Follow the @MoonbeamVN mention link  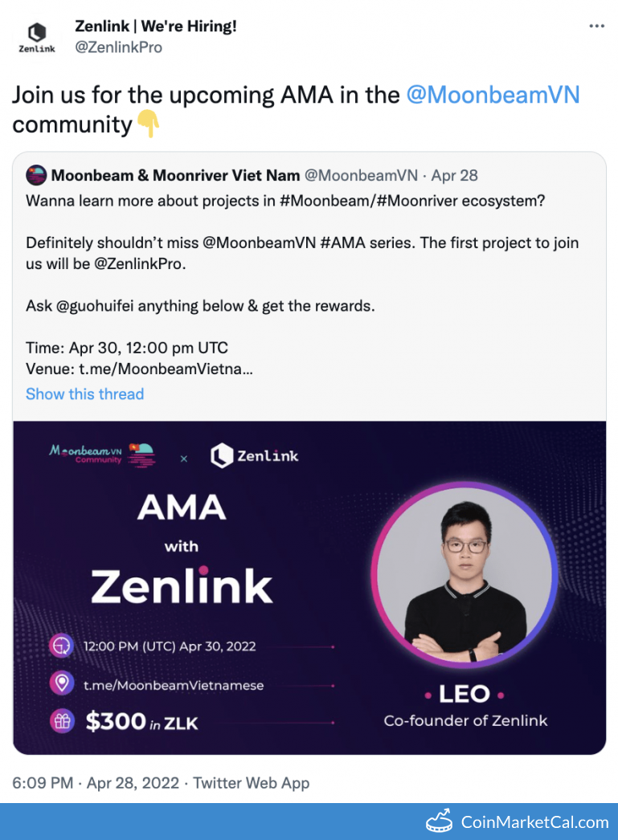[x=493, y=95]
